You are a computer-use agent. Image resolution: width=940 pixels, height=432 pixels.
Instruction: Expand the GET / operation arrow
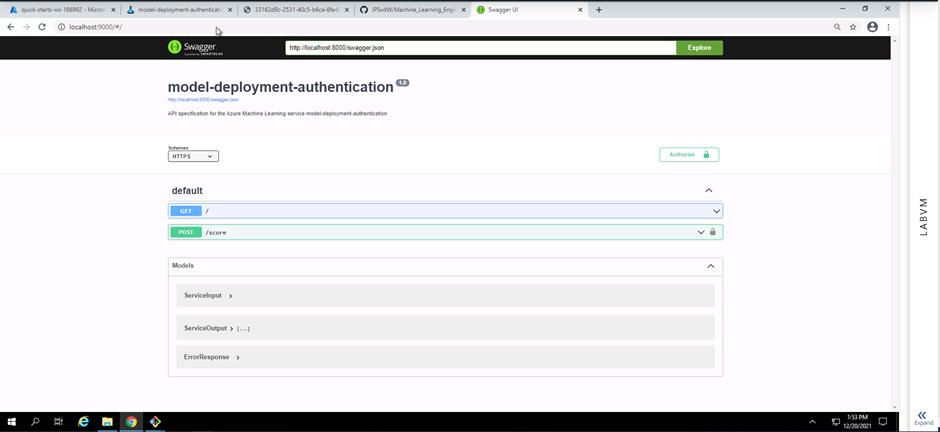[716, 211]
